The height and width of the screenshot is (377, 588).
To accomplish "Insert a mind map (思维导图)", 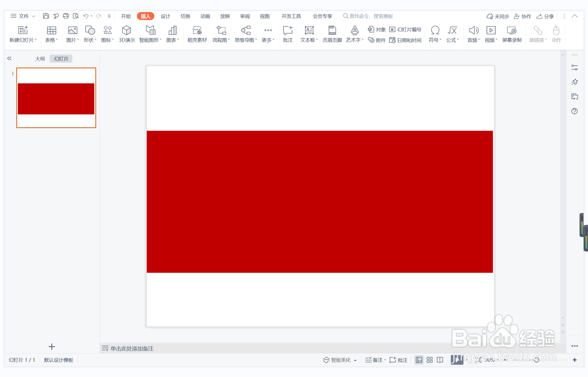I will [246, 34].
